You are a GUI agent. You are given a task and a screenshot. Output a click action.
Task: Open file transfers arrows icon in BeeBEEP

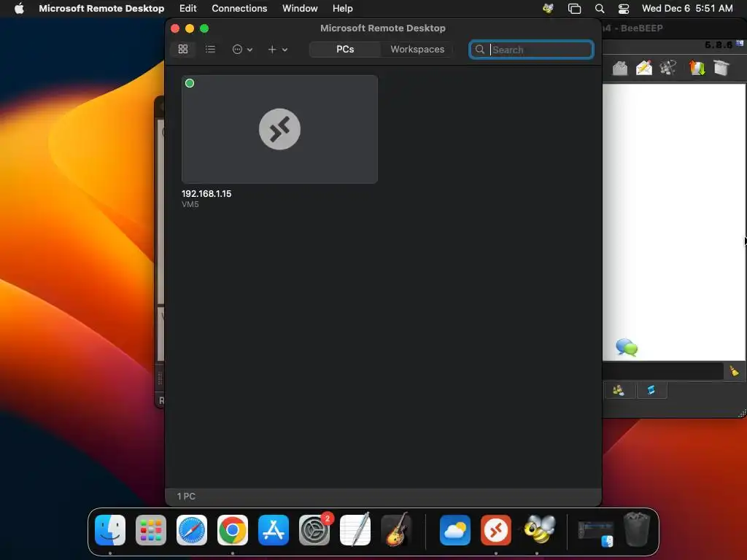[697, 68]
